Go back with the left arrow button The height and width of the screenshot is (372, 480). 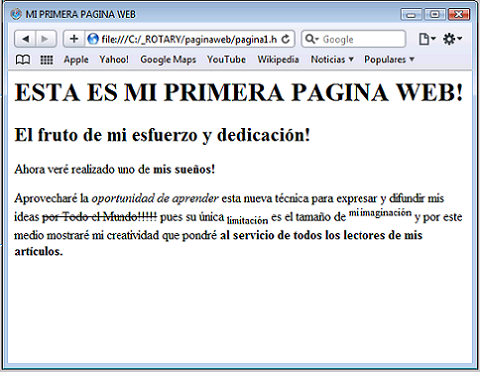click(25, 39)
